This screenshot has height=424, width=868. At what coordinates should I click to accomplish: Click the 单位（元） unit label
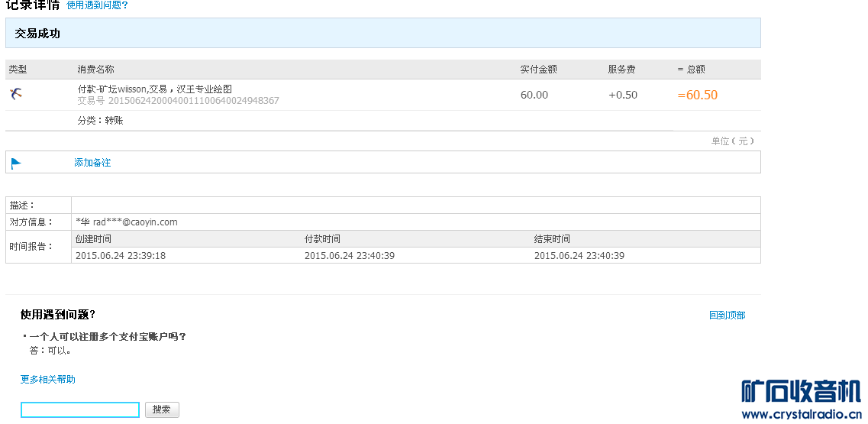pos(733,141)
